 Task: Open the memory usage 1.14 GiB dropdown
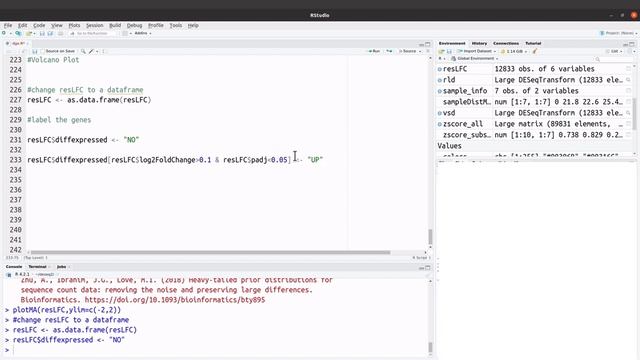[x=514, y=51]
